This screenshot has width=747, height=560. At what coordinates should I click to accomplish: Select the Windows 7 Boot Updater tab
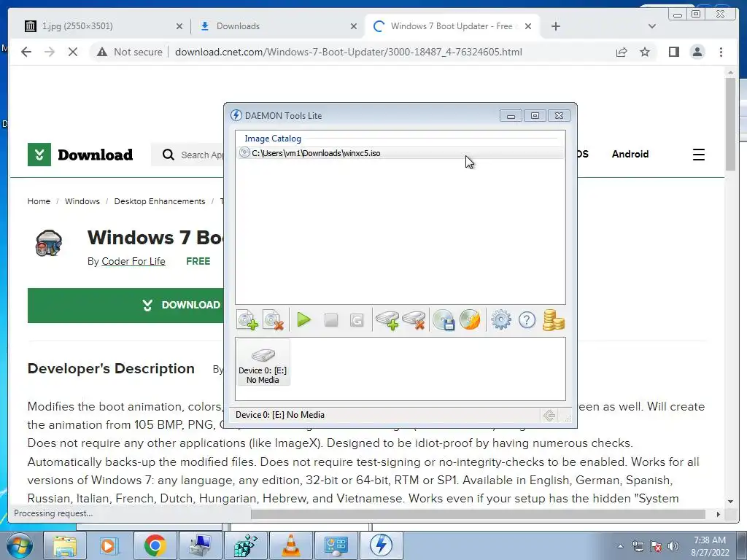coord(452,26)
